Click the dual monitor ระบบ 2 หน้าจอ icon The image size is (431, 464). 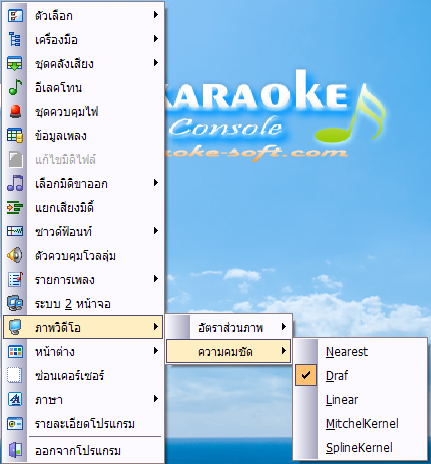click(15, 303)
